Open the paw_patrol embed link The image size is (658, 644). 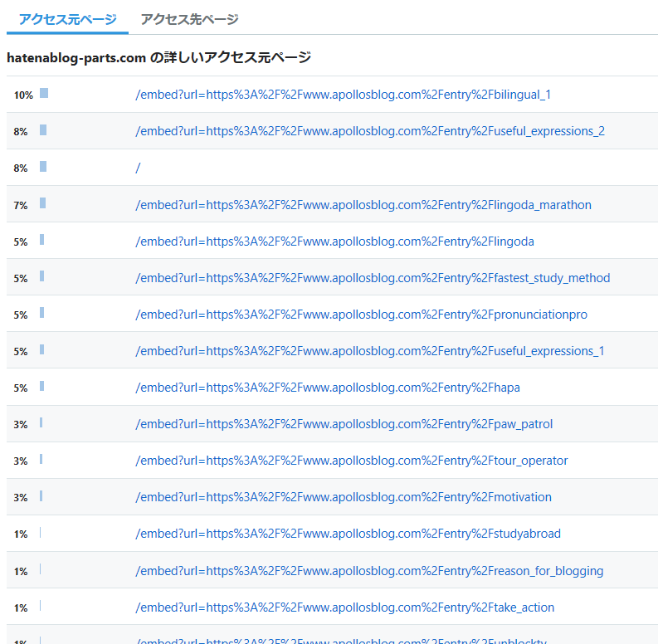tap(344, 424)
